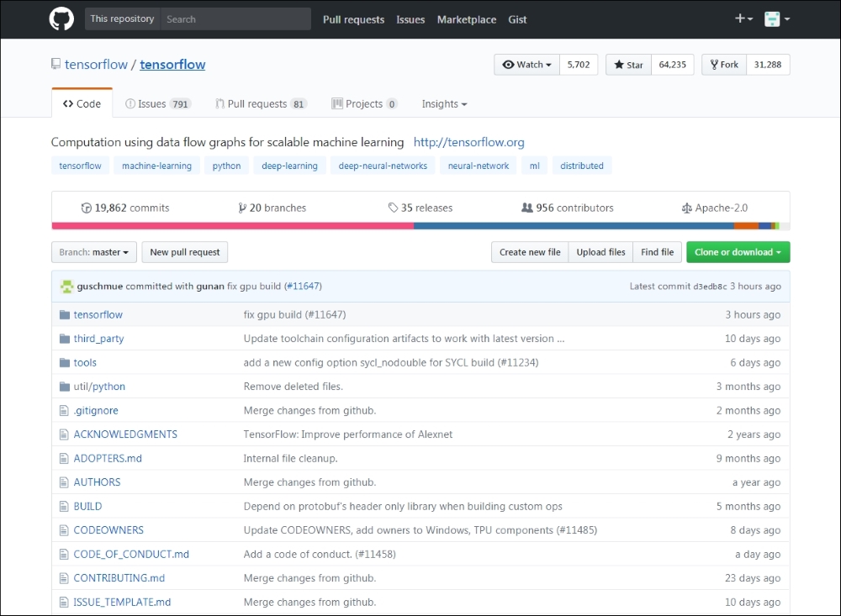
Task: Click the machine-learning topic tag
Action: coord(156,166)
